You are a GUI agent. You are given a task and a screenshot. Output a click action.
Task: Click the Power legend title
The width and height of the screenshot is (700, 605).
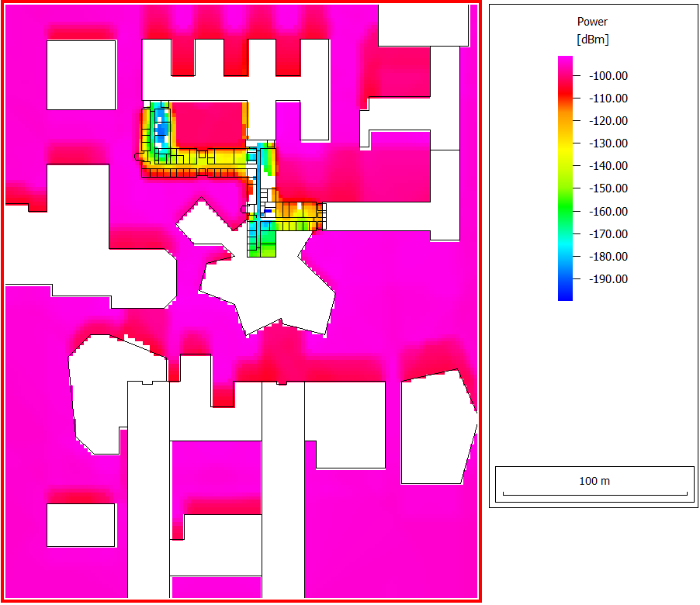[x=593, y=22]
